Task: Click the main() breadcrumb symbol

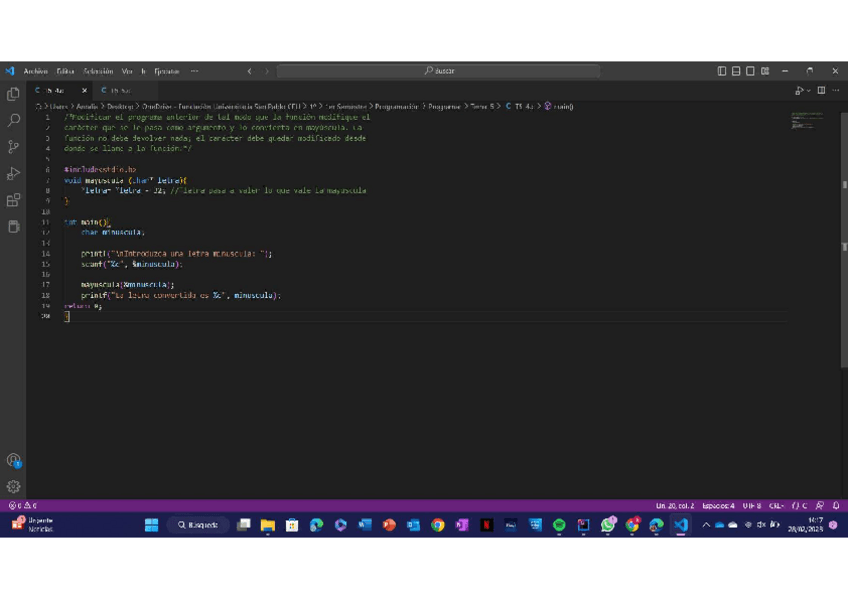Action: click(562, 106)
